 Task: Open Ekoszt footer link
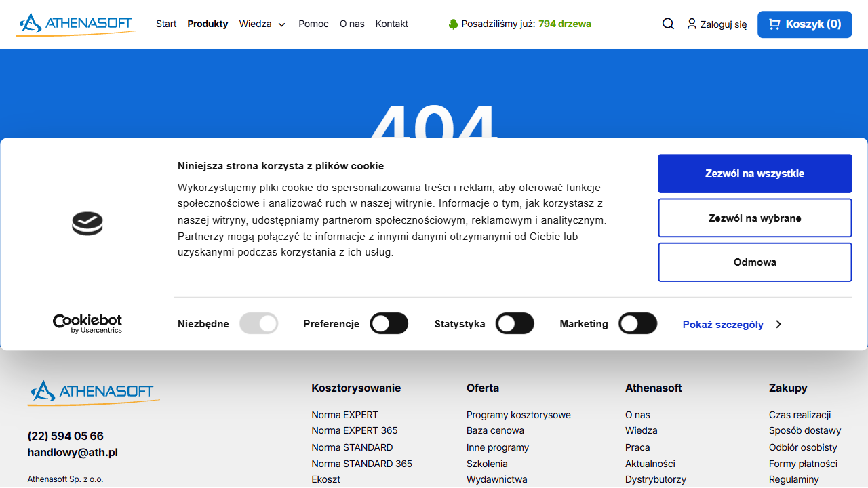(x=326, y=479)
